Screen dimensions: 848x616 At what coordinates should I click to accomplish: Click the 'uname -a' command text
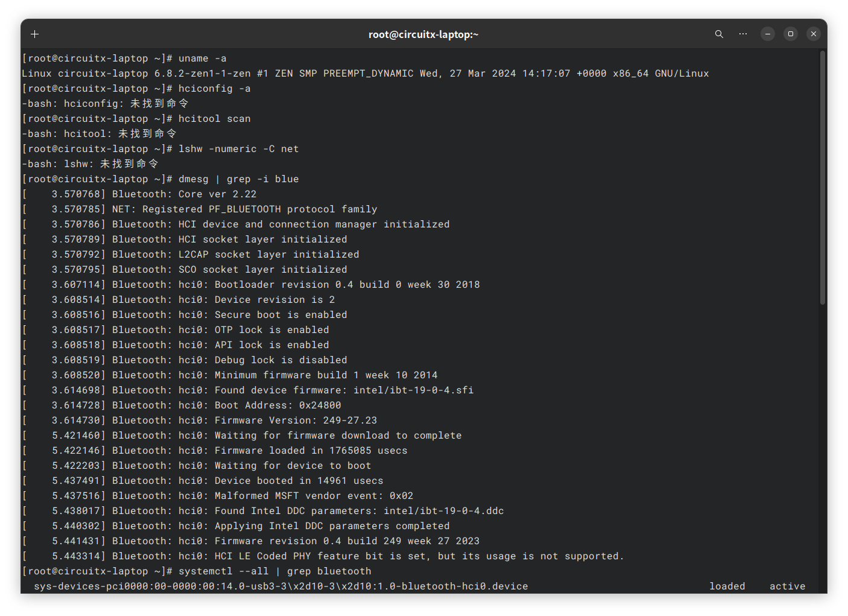[202, 59]
